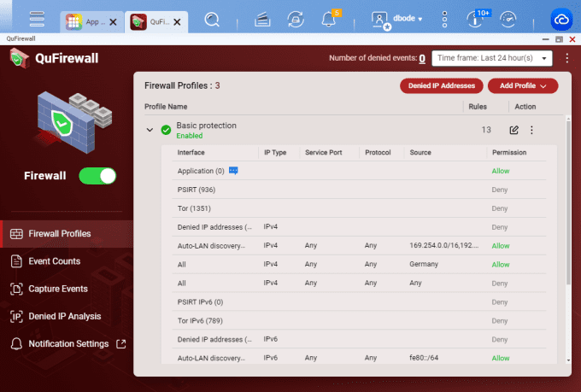
Task: Click the user avatar icon beside dbode
Action: point(380,20)
